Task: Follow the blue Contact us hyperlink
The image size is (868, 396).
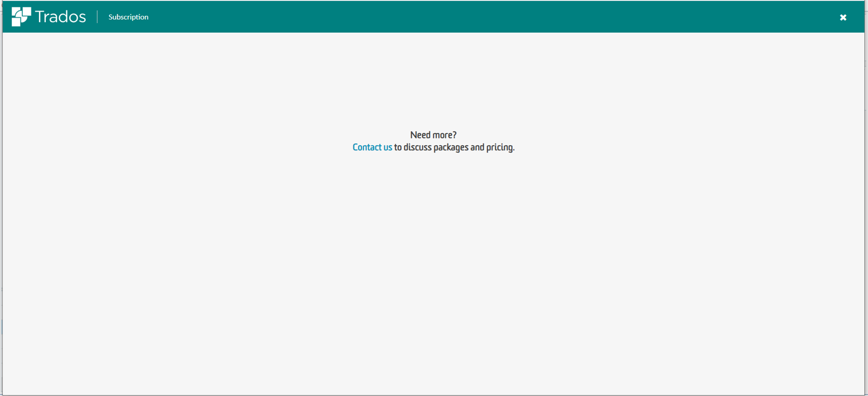Action: [x=372, y=147]
